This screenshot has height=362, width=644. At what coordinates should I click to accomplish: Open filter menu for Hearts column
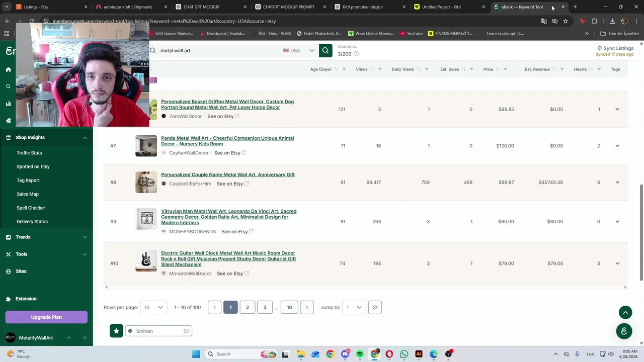(599, 69)
